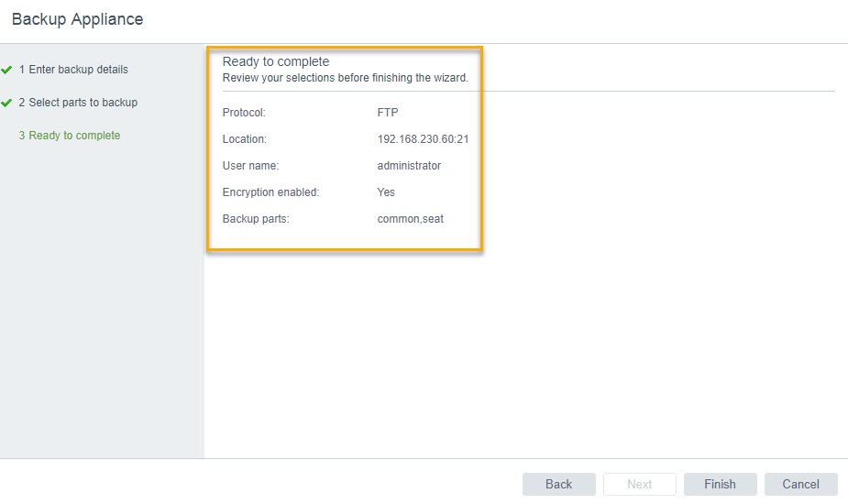848x504 pixels.
Task: Select step 3 Ready to complete
Action: click(x=70, y=136)
